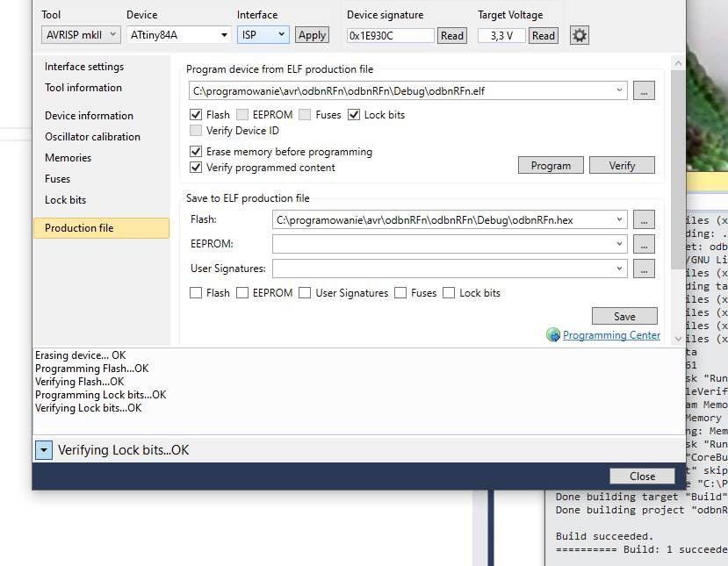Image resolution: width=728 pixels, height=566 pixels.
Task: Enable Fuses in Save to ELF section
Action: point(400,293)
